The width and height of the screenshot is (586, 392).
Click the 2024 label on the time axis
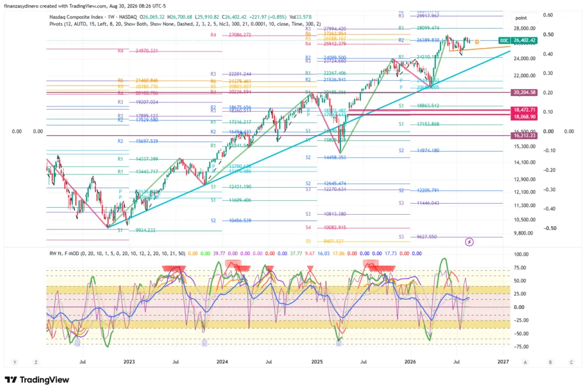[222, 362]
